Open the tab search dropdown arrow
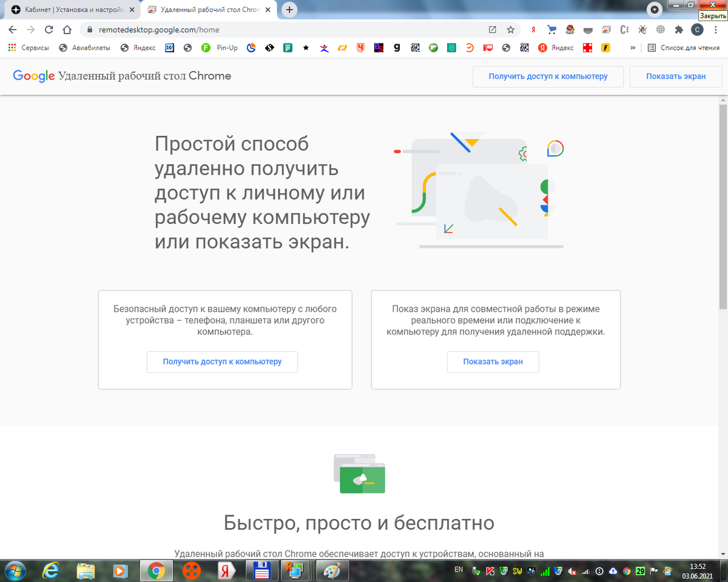This screenshot has width=728, height=582. coord(655,10)
